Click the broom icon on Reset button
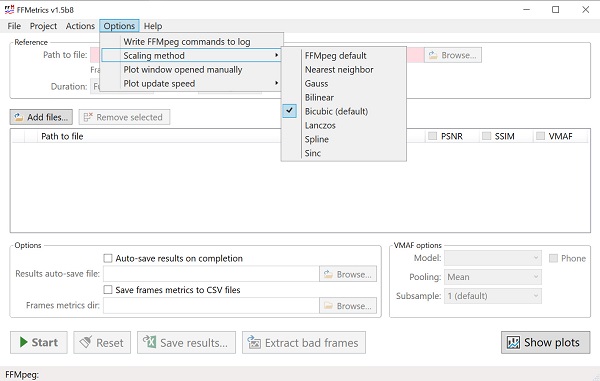This screenshot has width=600, height=381. point(86,342)
